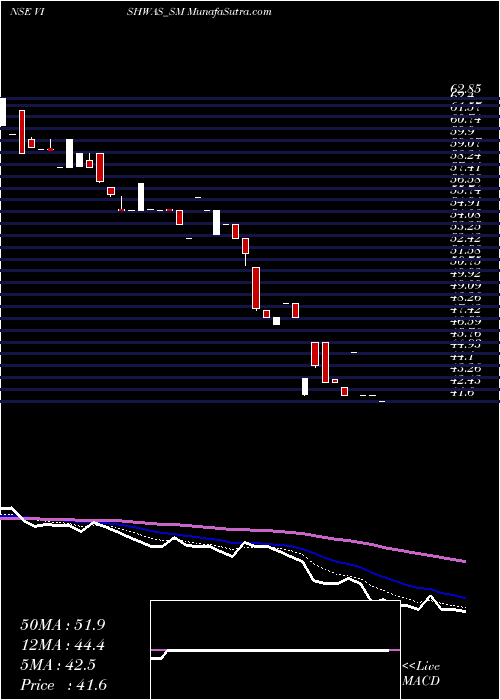Select the 48.26 price axis label

tap(465, 297)
